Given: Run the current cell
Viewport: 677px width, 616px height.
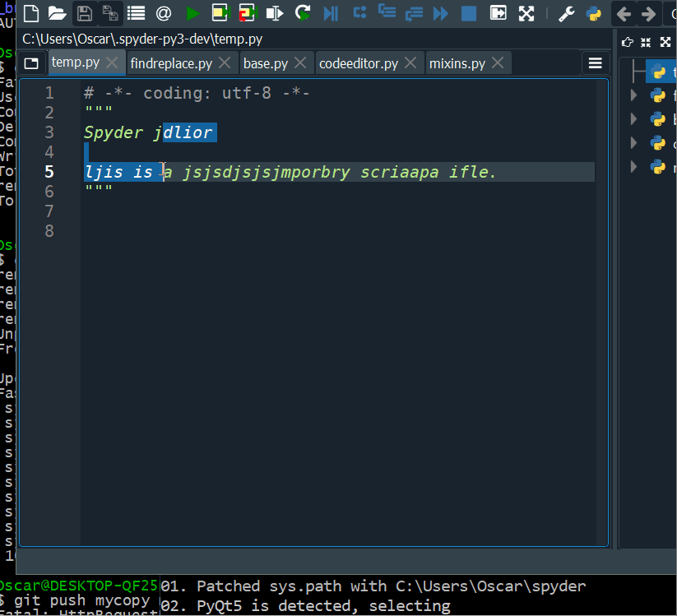Looking at the screenshot, I should pyautogui.click(x=221, y=13).
